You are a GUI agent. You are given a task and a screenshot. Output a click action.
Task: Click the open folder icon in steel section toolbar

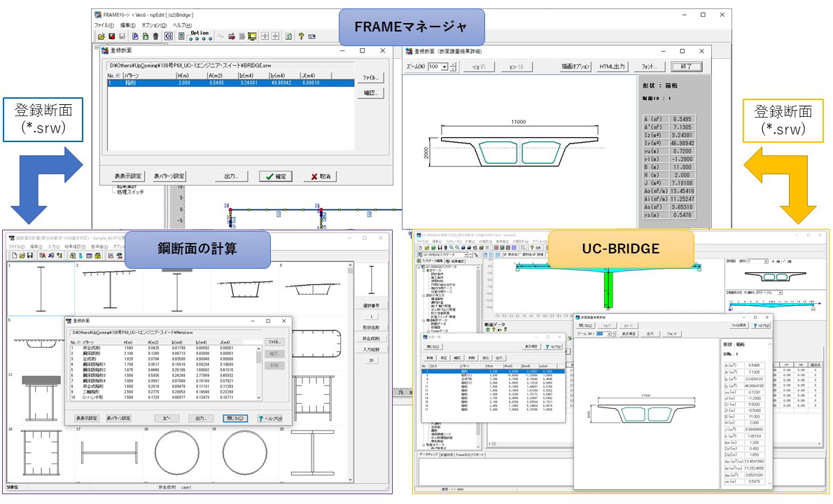click(x=22, y=255)
